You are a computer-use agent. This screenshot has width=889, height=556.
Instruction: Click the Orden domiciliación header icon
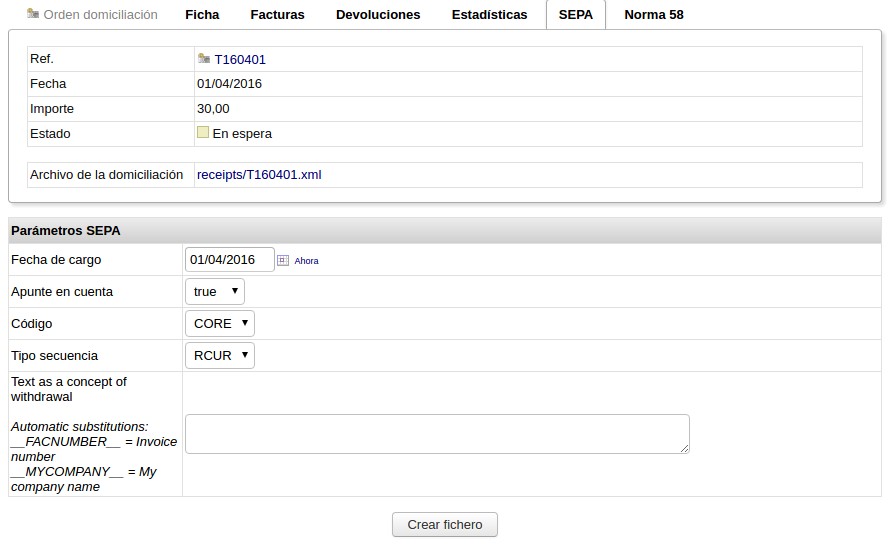tap(33, 14)
